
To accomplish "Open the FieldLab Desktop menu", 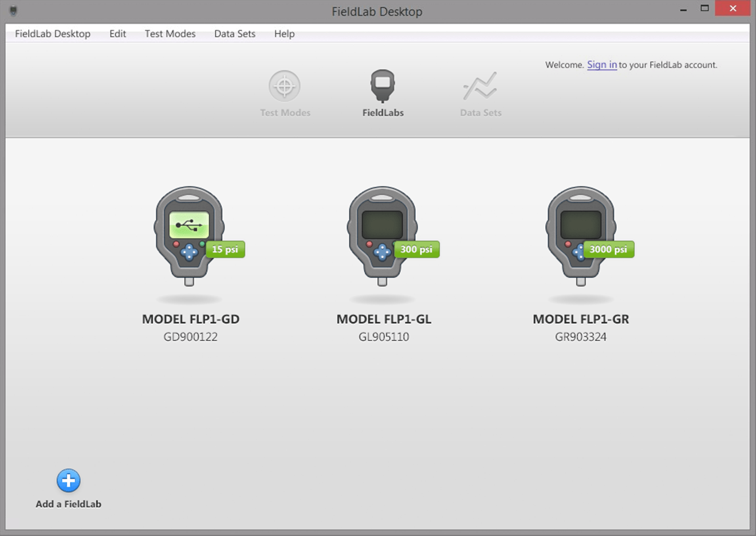I will point(52,34).
